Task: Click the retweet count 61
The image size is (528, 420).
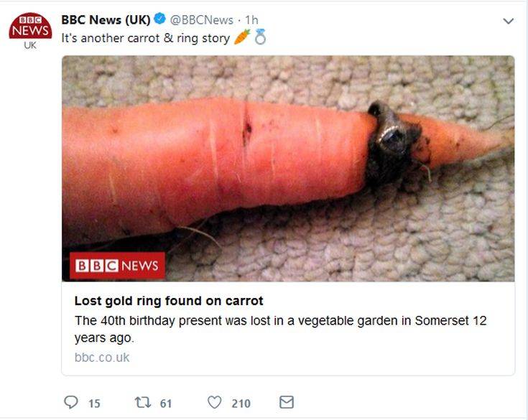Action: (x=166, y=403)
